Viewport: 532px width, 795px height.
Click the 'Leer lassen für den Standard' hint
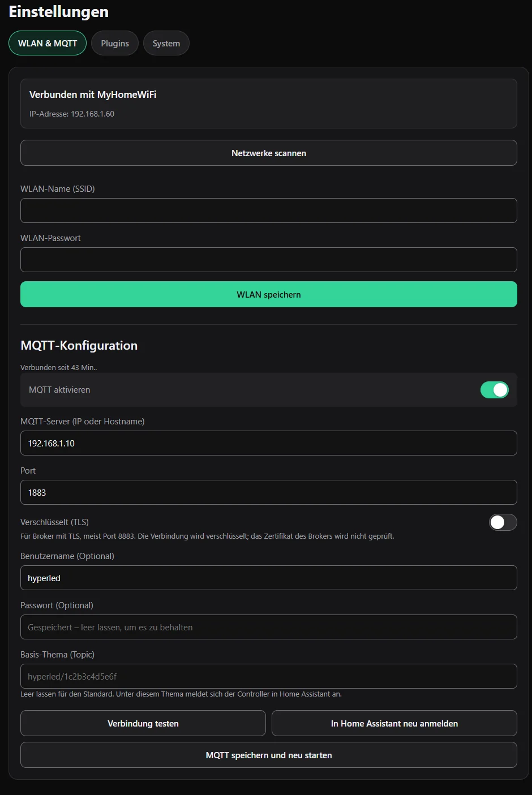pos(181,694)
